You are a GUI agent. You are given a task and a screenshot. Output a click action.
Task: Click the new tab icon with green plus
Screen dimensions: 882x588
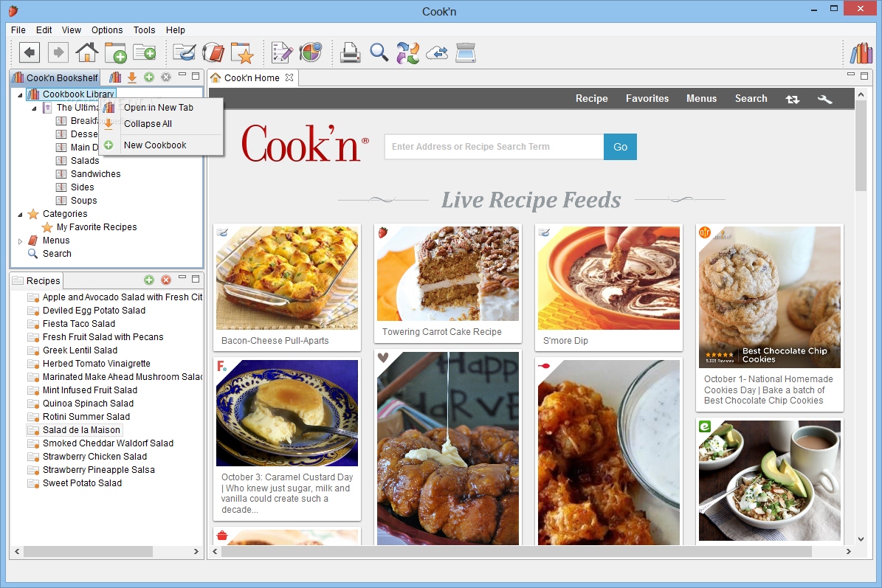pos(115,53)
